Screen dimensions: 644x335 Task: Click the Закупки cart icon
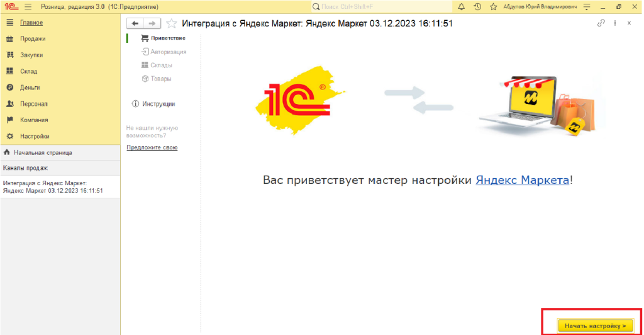click(10, 55)
